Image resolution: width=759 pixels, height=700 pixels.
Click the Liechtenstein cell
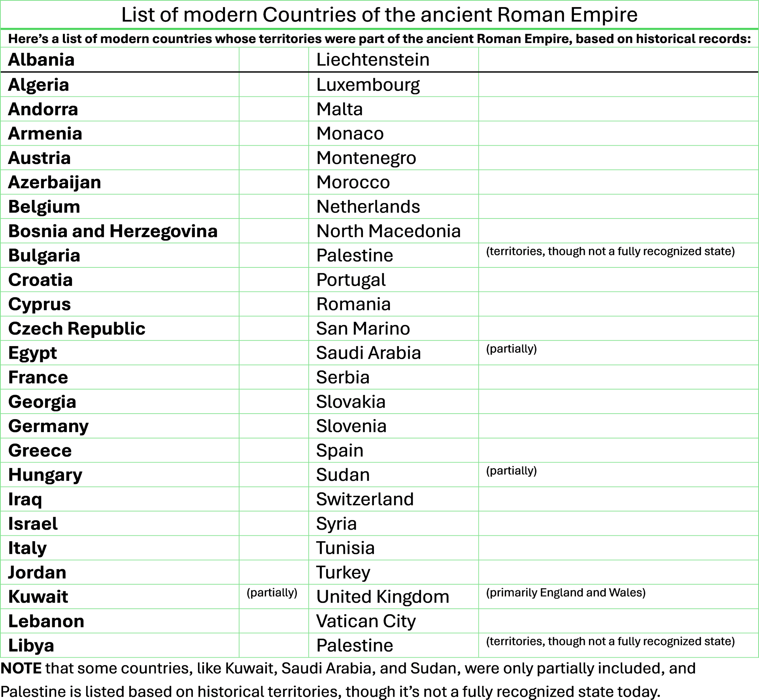click(373, 60)
